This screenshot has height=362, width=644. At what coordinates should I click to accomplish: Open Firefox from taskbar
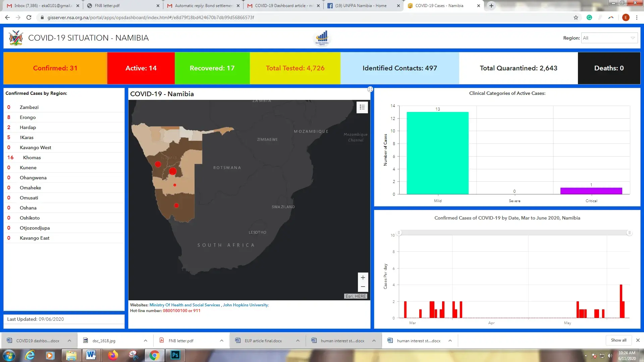tap(113, 355)
